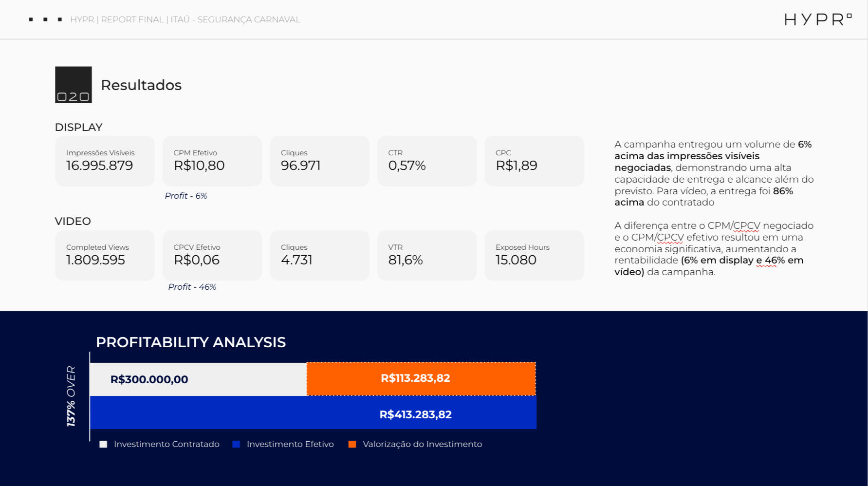
Task: Click the white R$300.000,00 bar segment
Action: coord(198,379)
